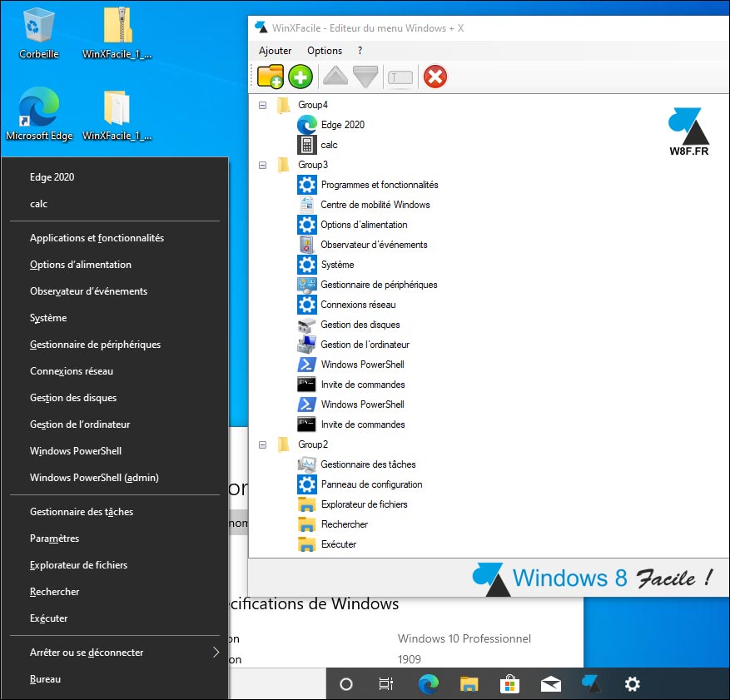Click the Explorateur de fichiers folder icon
Viewport: 730px width, 700px height.
pos(307,504)
